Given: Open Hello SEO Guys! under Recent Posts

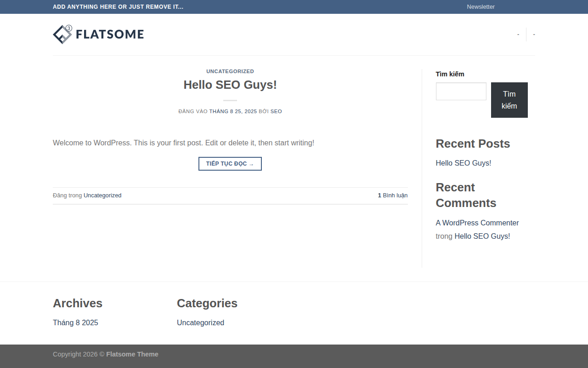Looking at the screenshot, I should (x=464, y=163).
